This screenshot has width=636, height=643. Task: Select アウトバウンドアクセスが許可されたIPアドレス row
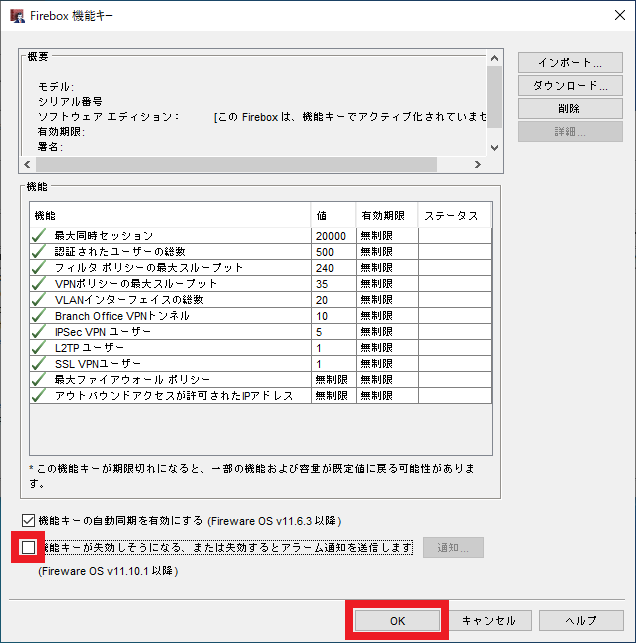point(261,396)
